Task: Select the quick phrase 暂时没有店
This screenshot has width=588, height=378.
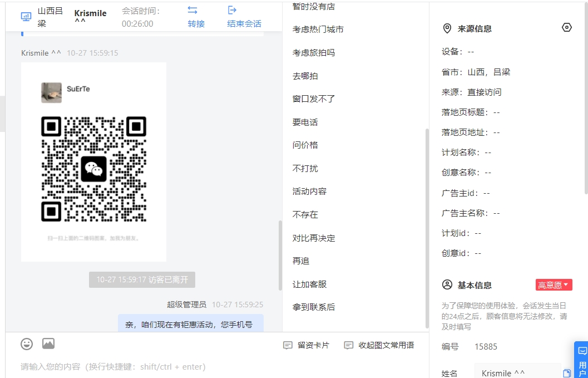Action: (314, 6)
